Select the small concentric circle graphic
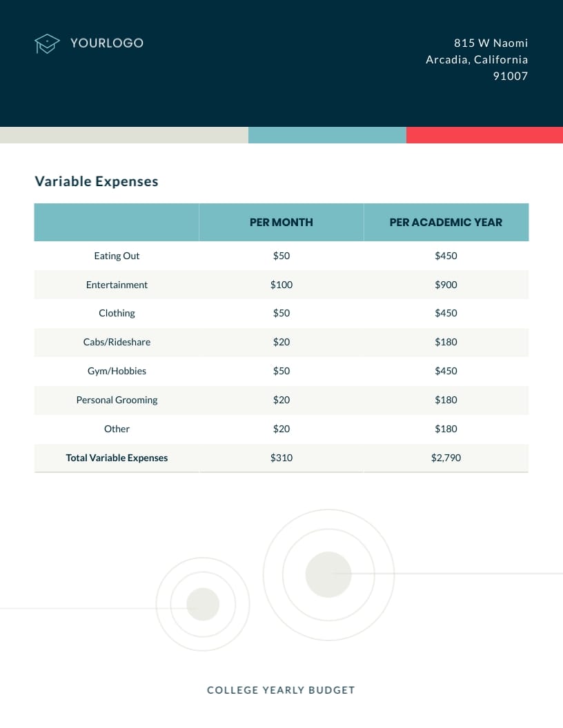563x728 pixels. click(202, 604)
